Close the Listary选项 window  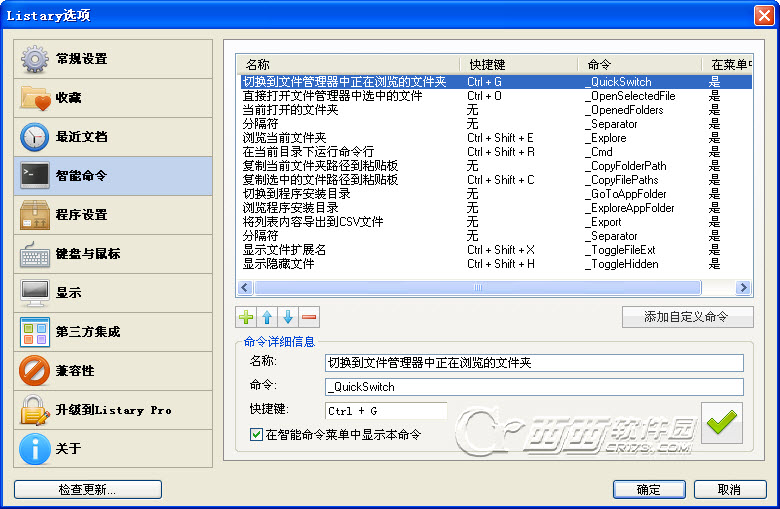coord(764,15)
